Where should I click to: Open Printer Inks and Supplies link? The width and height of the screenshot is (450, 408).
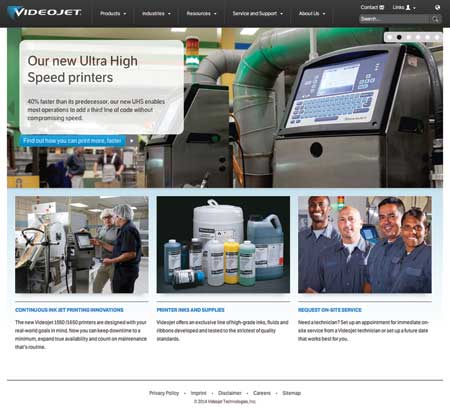(x=190, y=310)
